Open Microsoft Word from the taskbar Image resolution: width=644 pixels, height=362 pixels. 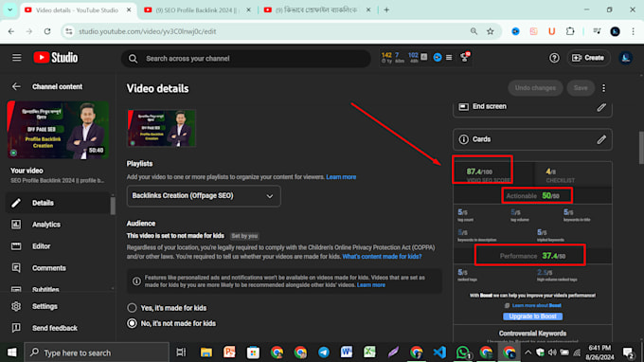click(347, 353)
